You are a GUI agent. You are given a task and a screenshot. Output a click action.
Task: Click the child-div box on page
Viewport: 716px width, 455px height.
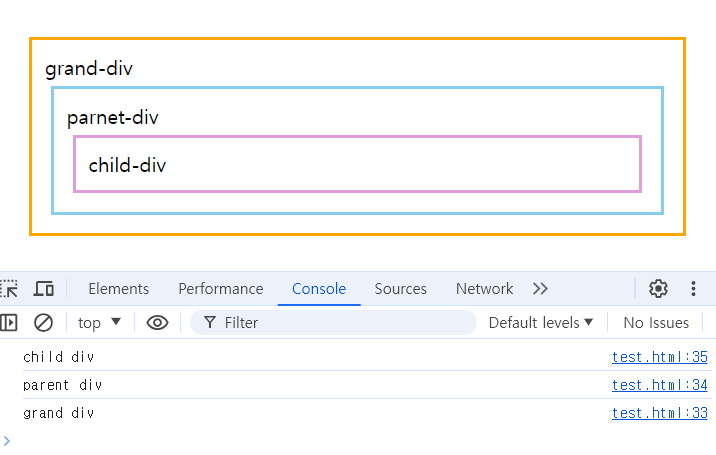tap(358, 164)
